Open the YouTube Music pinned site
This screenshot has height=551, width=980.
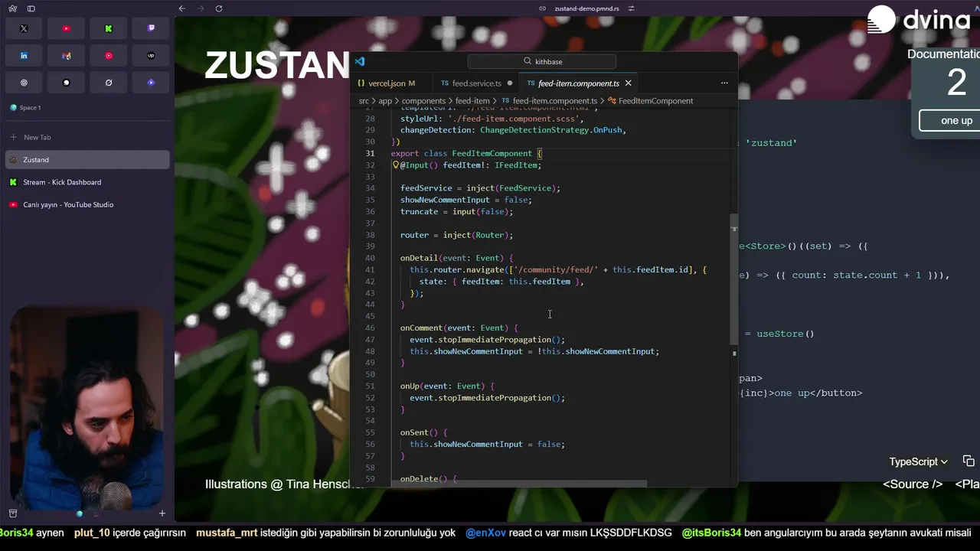point(109,56)
